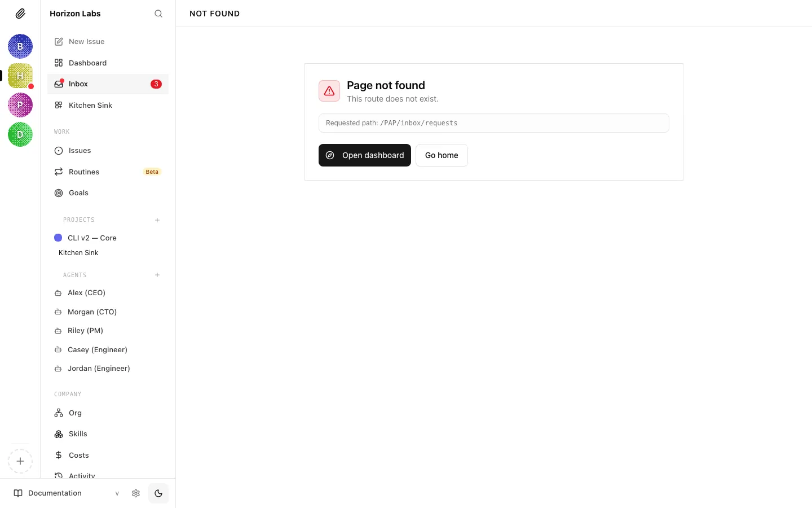Click the Inbox unread badge showing 3

[x=156, y=84]
